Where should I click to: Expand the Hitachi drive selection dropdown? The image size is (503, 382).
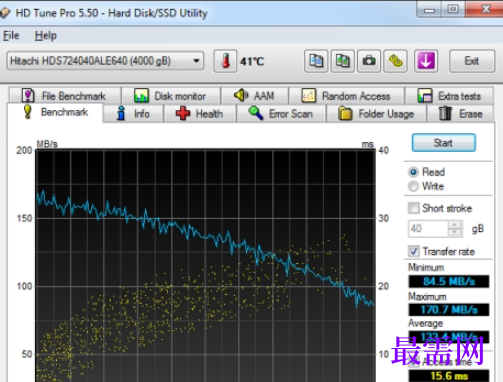click(196, 61)
